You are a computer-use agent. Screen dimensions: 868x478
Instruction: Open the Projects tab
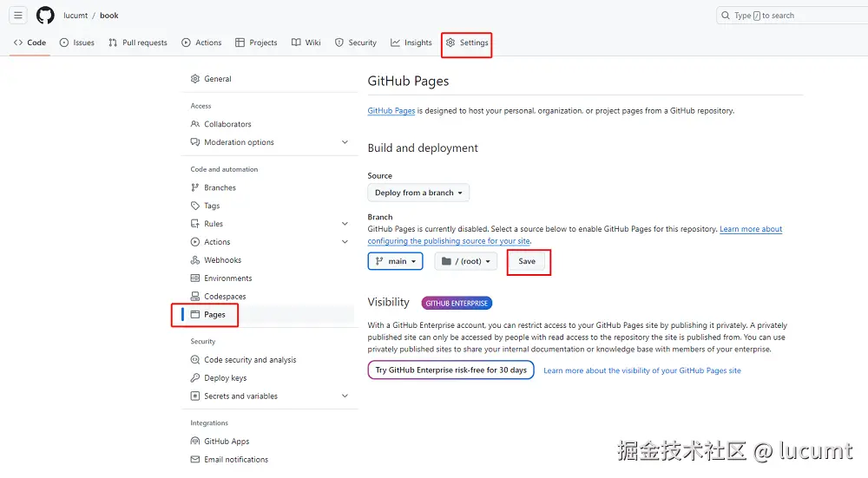pyautogui.click(x=256, y=43)
